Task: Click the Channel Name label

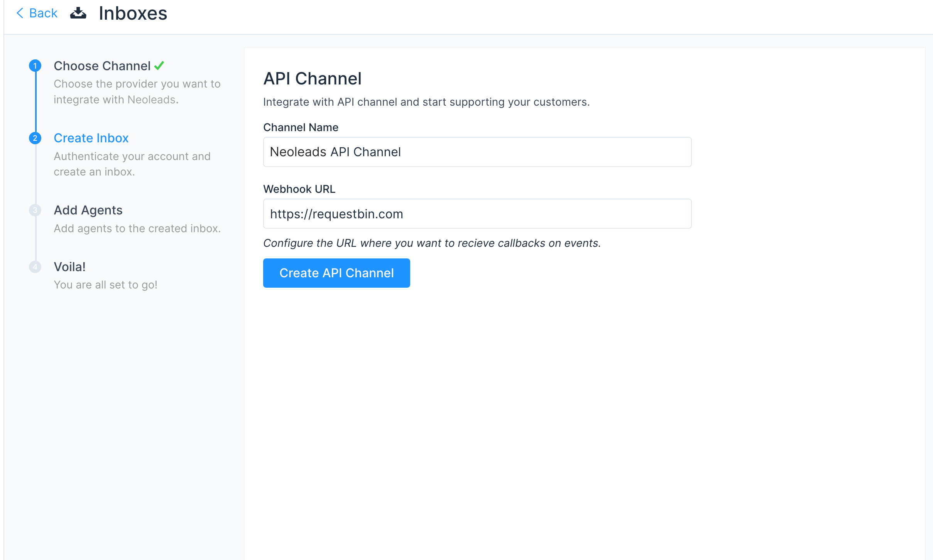Action: point(301,127)
